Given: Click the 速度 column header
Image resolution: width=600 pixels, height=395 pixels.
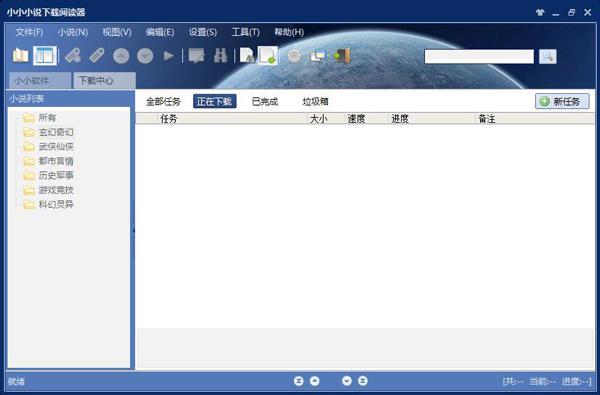Looking at the screenshot, I should coord(366,119).
